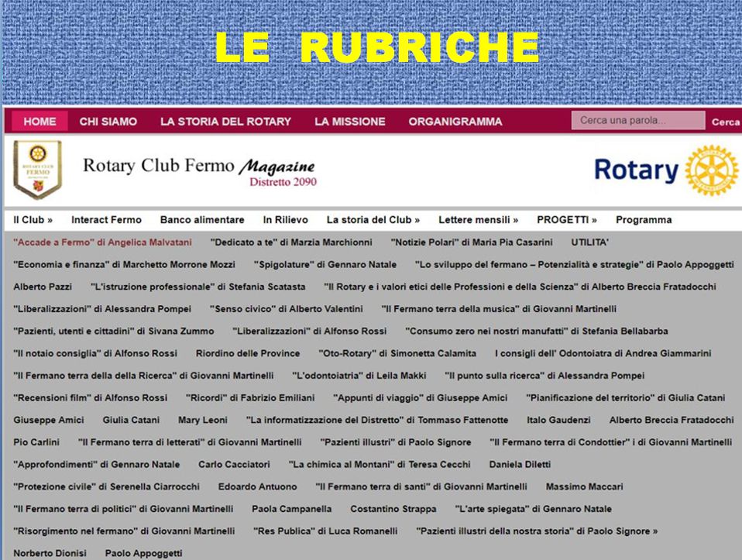Expand 'Lettere mensili »' menu
This screenshot has height=560, width=742.
tap(478, 220)
